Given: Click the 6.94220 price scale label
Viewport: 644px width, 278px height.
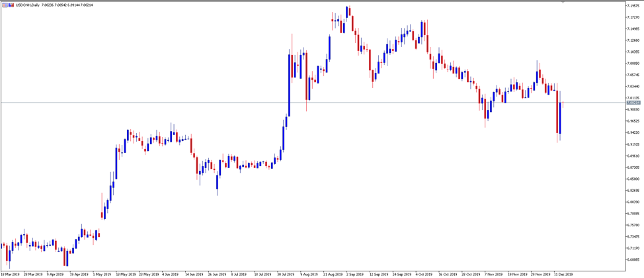Looking at the screenshot, I should click(633, 132).
